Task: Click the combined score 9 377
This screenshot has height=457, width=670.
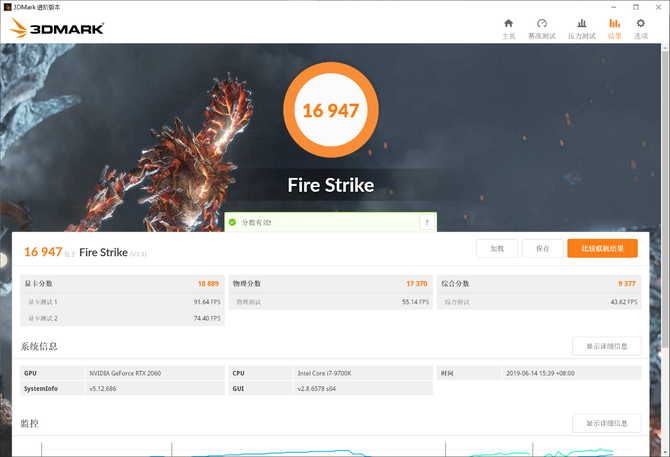Action: (x=627, y=284)
